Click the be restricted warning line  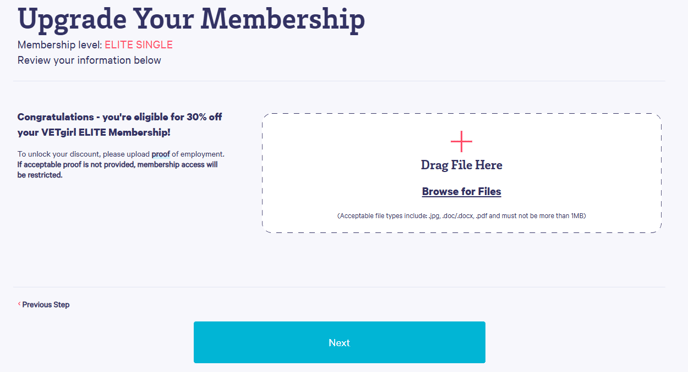click(40, 175)
